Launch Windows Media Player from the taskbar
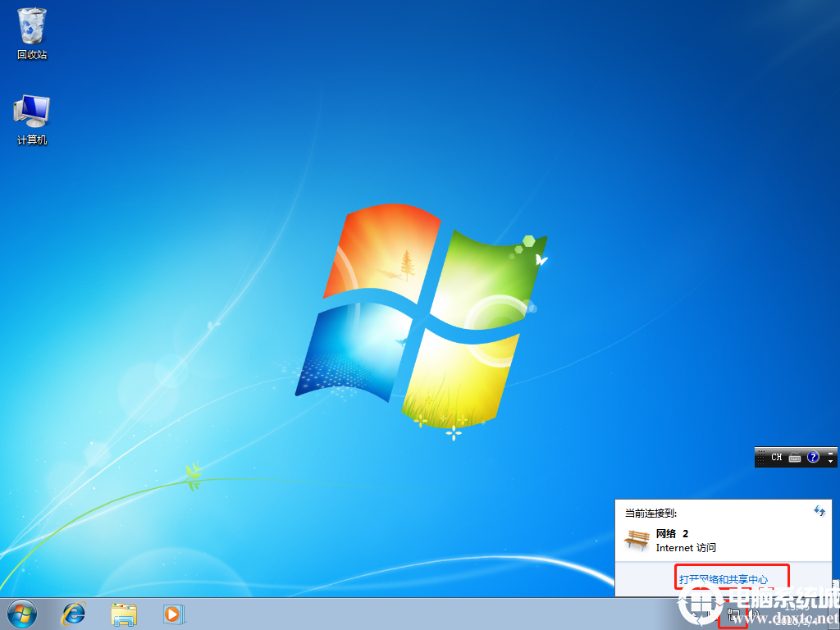This screenshot has height=630, width=840. click(x=172, y=614)
